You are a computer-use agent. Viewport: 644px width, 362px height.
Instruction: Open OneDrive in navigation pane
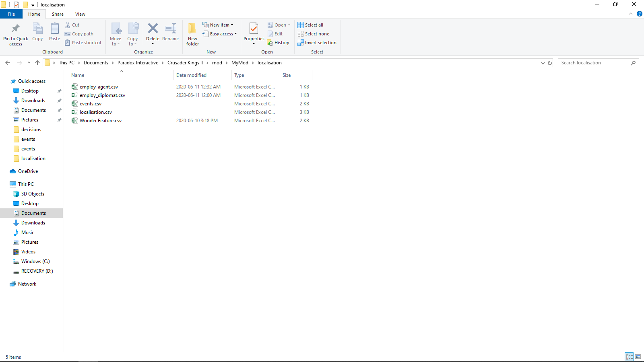point(28,171)
